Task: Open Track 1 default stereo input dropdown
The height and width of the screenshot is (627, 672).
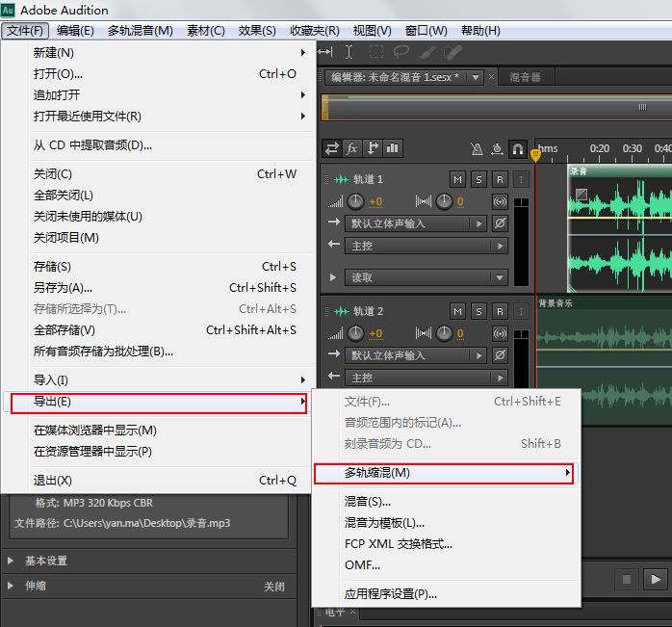Action: [416, 223]
